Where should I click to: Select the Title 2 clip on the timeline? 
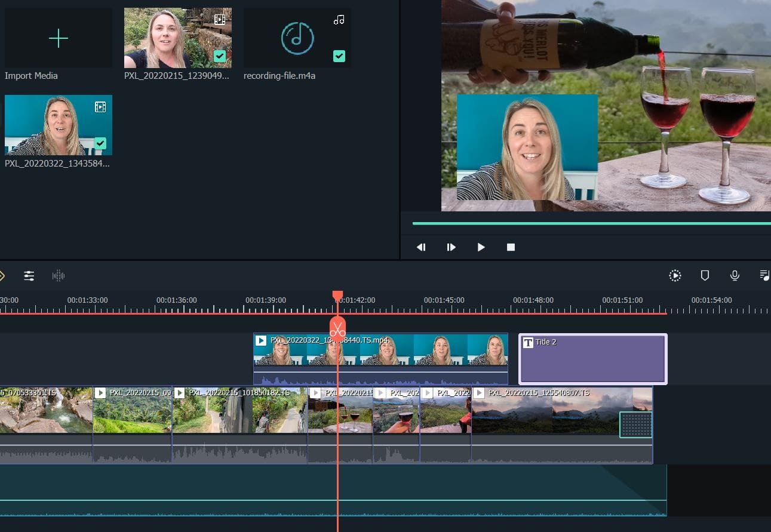coord(592,358)
